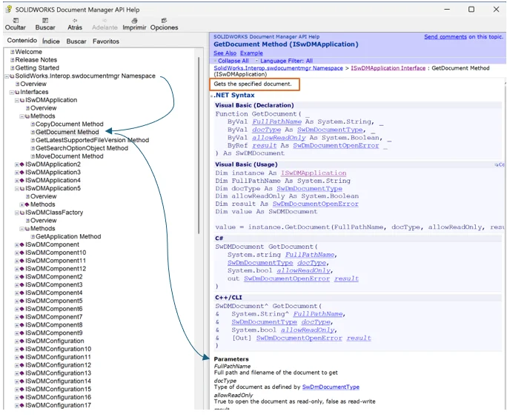Click the page icon beside Welcome
The width and height of the screenshot is (507, 420).
point(13,52)
